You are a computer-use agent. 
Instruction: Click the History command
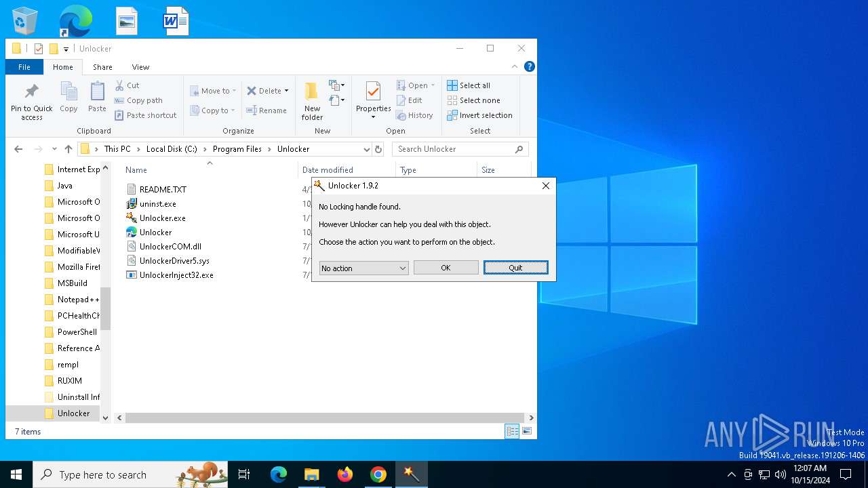(x=414, y=115)
